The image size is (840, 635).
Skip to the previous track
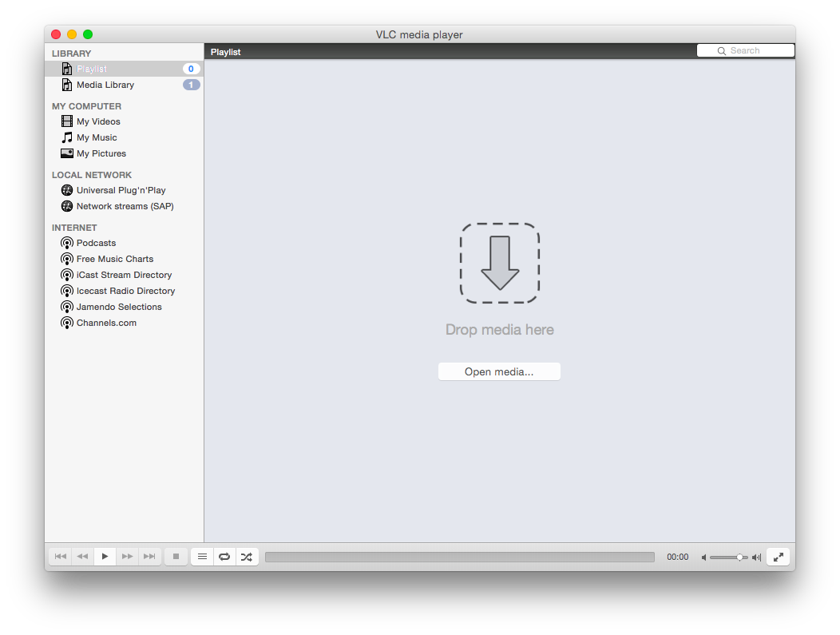pyautogui.click(x=61, y=557)
